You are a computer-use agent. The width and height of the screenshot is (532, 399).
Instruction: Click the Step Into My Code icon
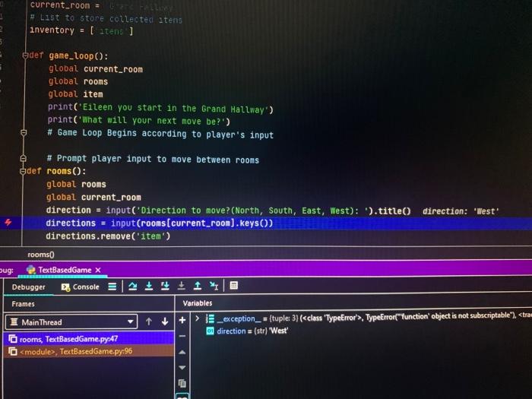coord(165,286)
